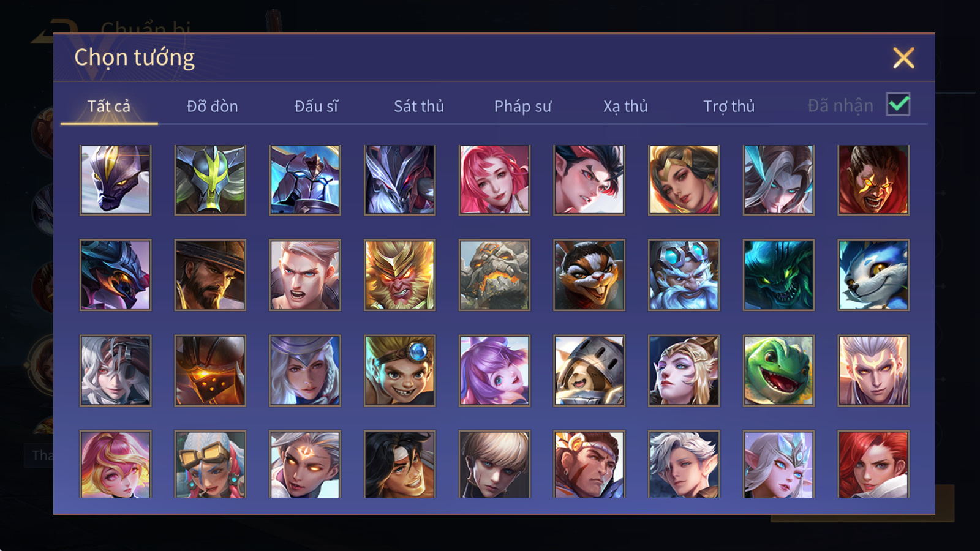Select the dwarf with blue goggles hero
The image size is (980, 551).
(x=684, y=275)
